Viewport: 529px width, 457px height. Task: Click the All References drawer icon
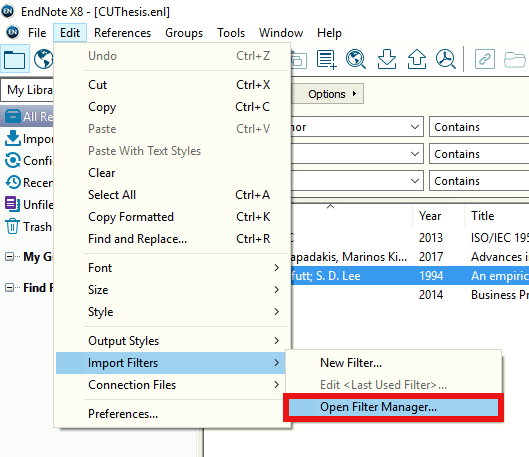(13, 116)
